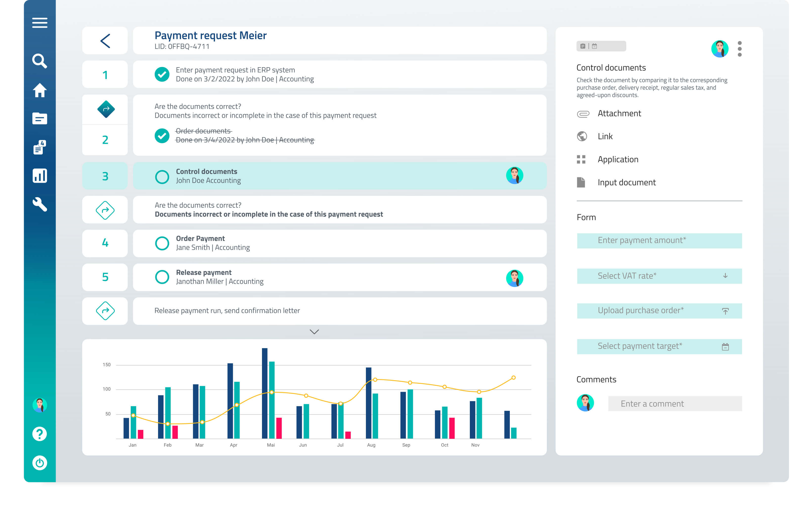Open the documents section in the sidebar
The height and width of the screenshot is (507, 812).
[40, 119]
